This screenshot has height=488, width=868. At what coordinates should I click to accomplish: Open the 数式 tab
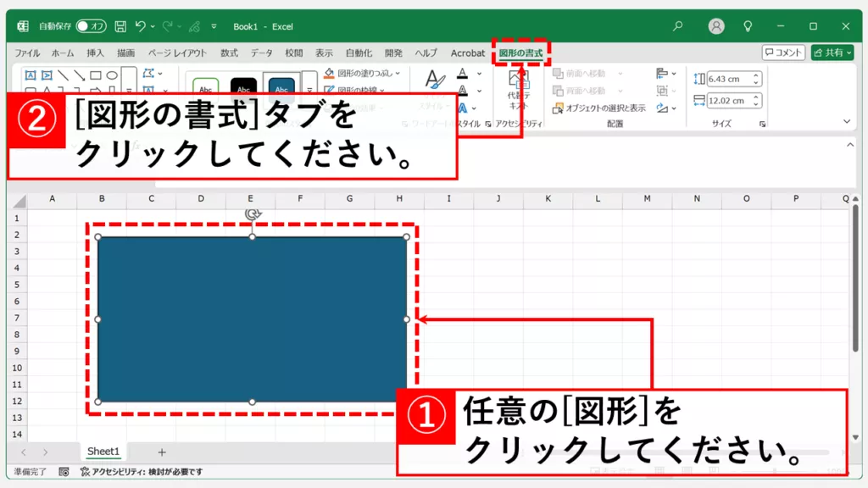[229, 53]
